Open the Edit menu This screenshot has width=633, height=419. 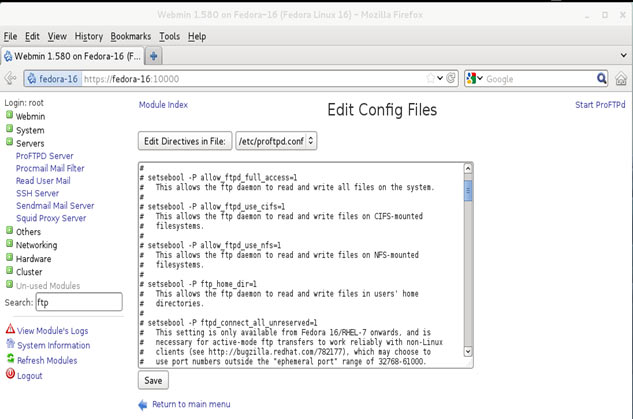[x=32, y=36]
